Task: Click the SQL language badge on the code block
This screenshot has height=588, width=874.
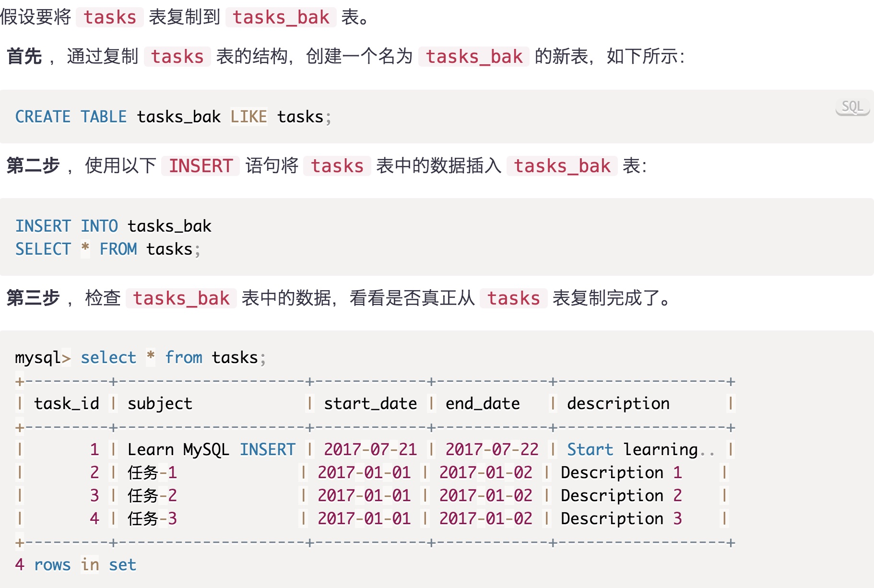Action: coord(852,107)
